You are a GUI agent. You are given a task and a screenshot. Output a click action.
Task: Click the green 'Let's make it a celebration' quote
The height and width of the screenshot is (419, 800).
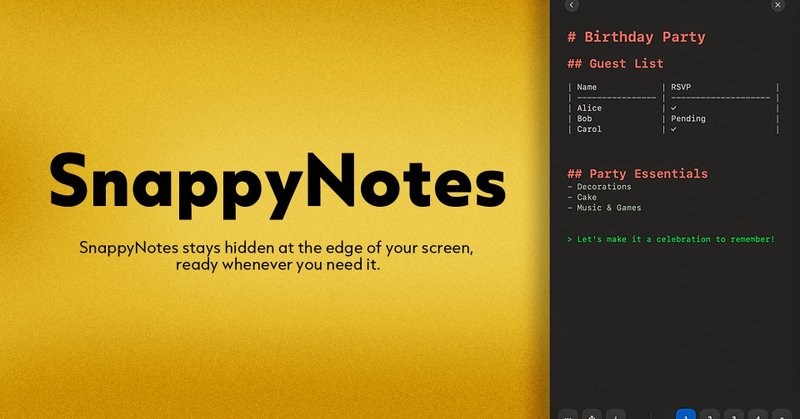671,239
